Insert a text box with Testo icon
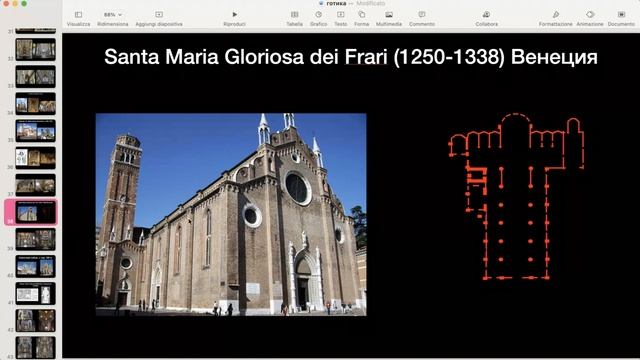 (340, 15)
